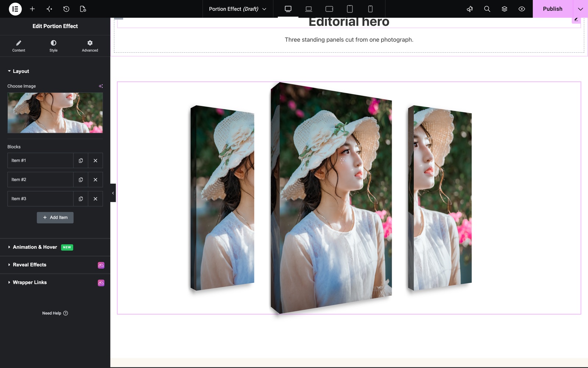Image resolution: width=588 pixels, height=368 pixels.
Task: Preview changes with eye icon
Action: (521, 9)
